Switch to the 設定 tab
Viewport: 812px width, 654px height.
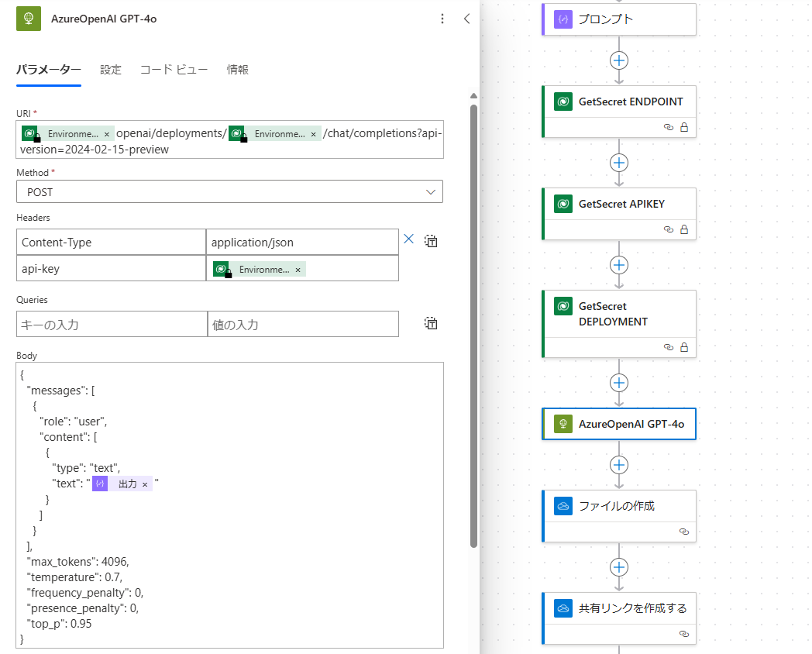coord(110,70)
